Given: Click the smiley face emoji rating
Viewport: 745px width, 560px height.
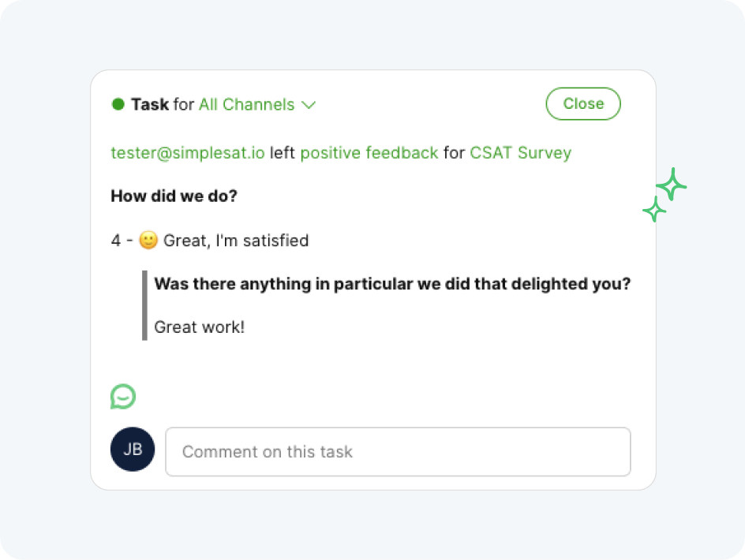Looking at the screenshot, I should click(148, 240).
